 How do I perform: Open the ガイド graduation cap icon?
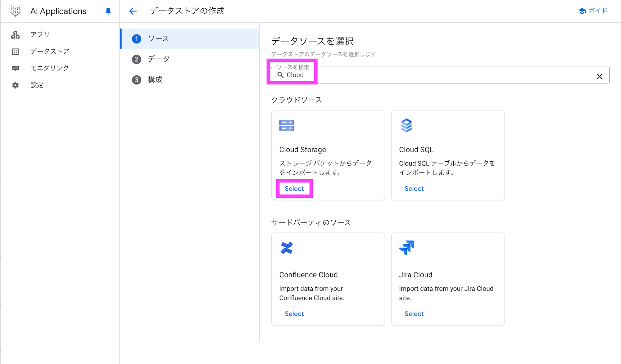click(x=582, y=11)
